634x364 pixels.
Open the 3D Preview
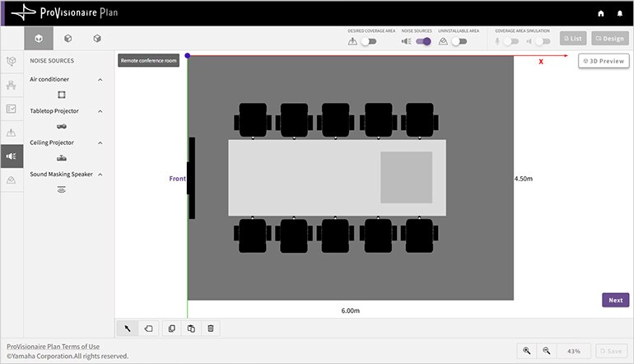point(604,61)
